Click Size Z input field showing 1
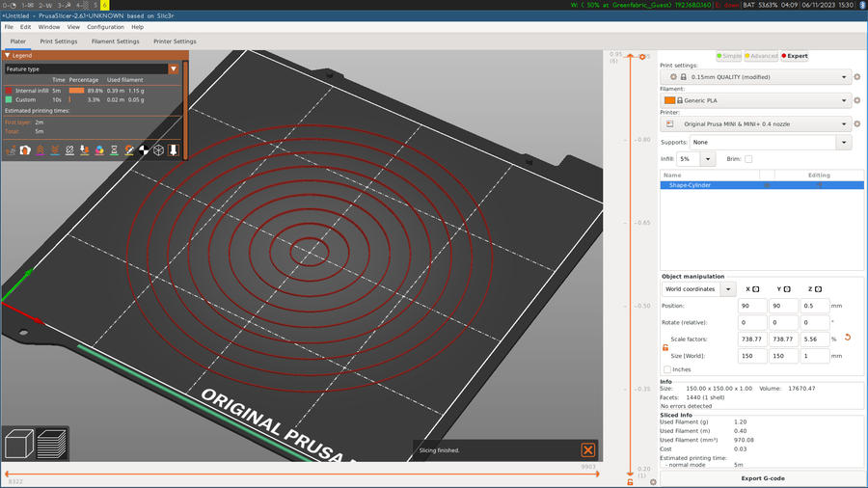Image resolution: width=868 pixels, height=488 pixels. (x=815, y=356)
